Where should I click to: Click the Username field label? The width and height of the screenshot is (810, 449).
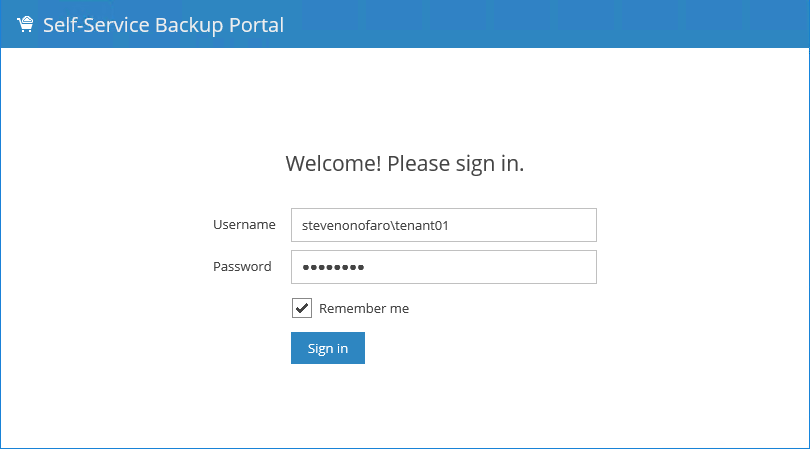coord(244,225)
